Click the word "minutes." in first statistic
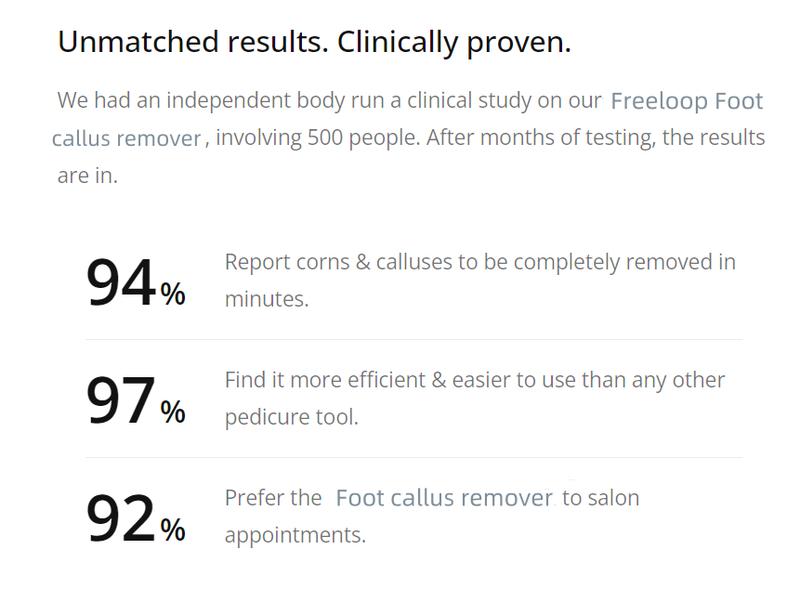 point(267,299)
